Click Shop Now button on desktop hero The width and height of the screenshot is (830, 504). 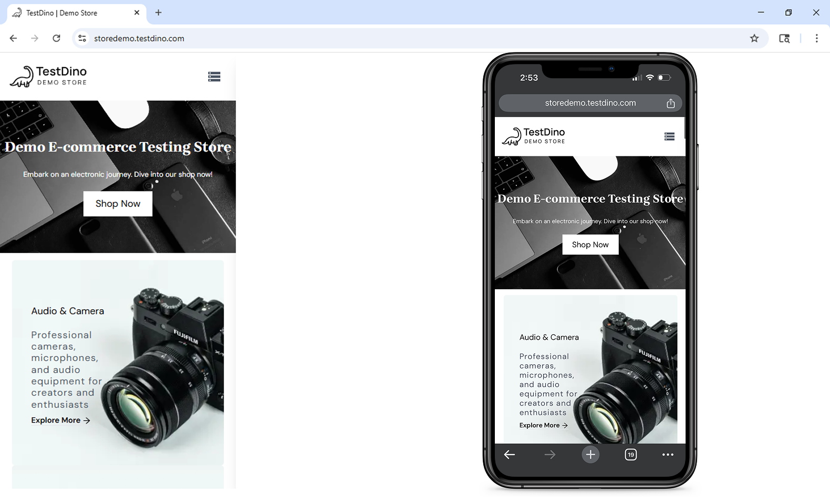118,204
